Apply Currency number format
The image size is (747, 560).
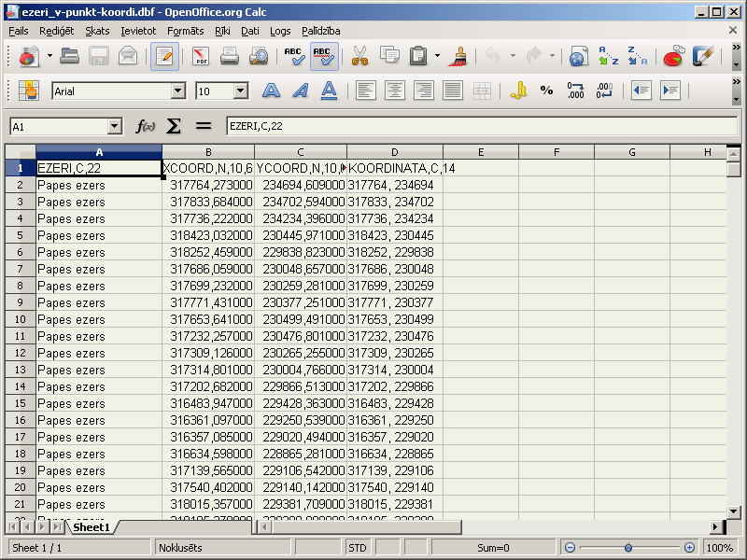coord(518,91)
